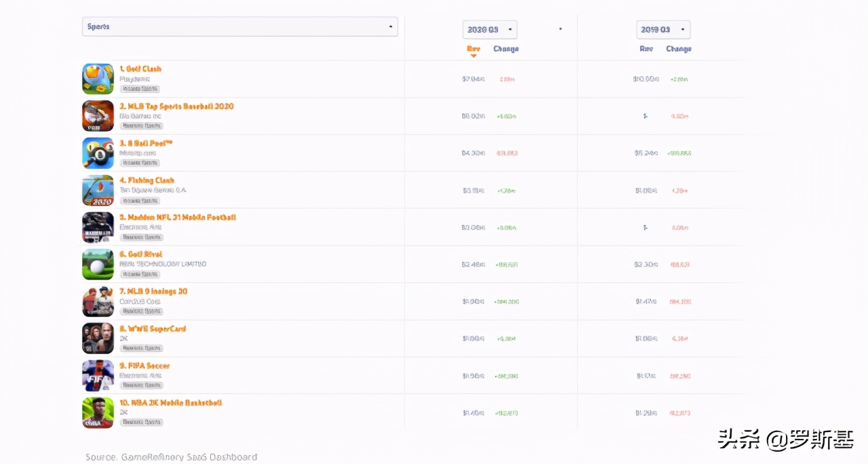Screen dimensions: 868x464
Task: Click the WWE SuperCard app icon
Action: coord(98,339)
